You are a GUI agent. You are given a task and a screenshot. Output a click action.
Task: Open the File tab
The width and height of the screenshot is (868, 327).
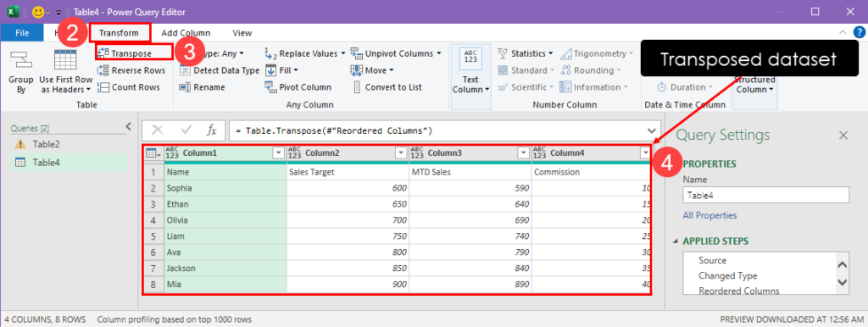(x=22, y=33)
